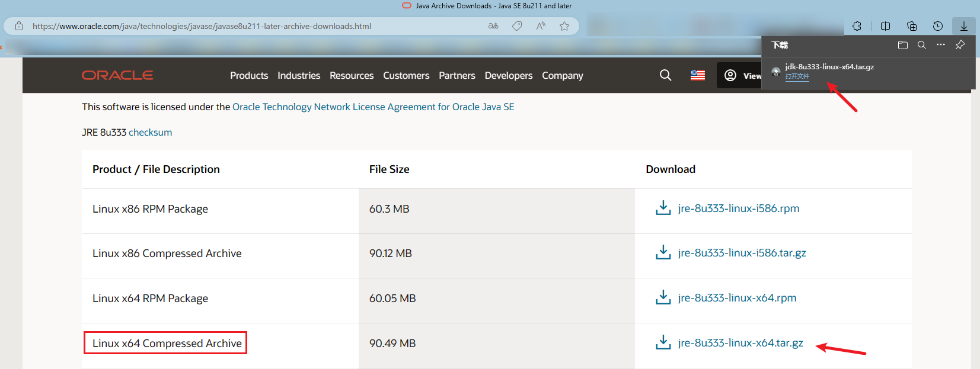Click the file icon beside jdk-8u333-linux-x64.tar.gz
This screenshot has height=369, width=980.
tap(775, 72)
